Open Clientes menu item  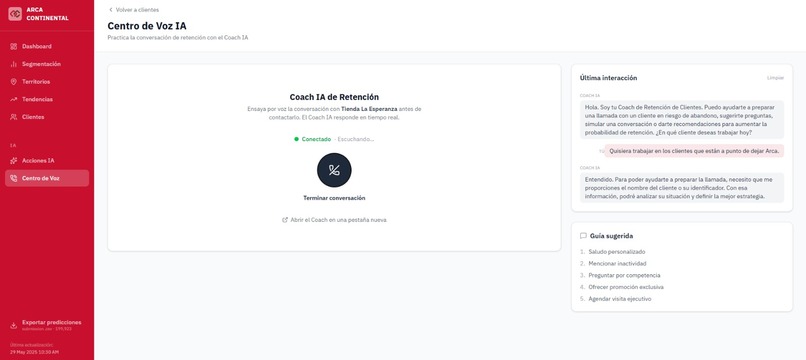coord(47,117)
